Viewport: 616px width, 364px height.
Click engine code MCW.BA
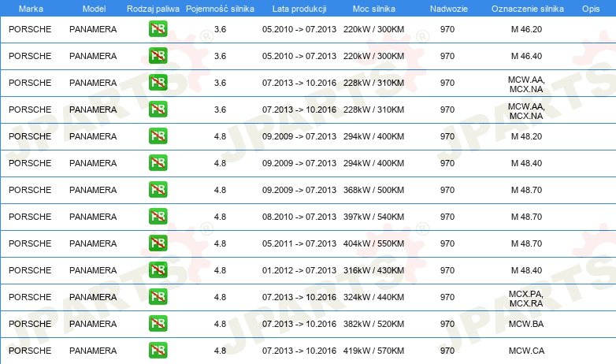coord(526,324)
